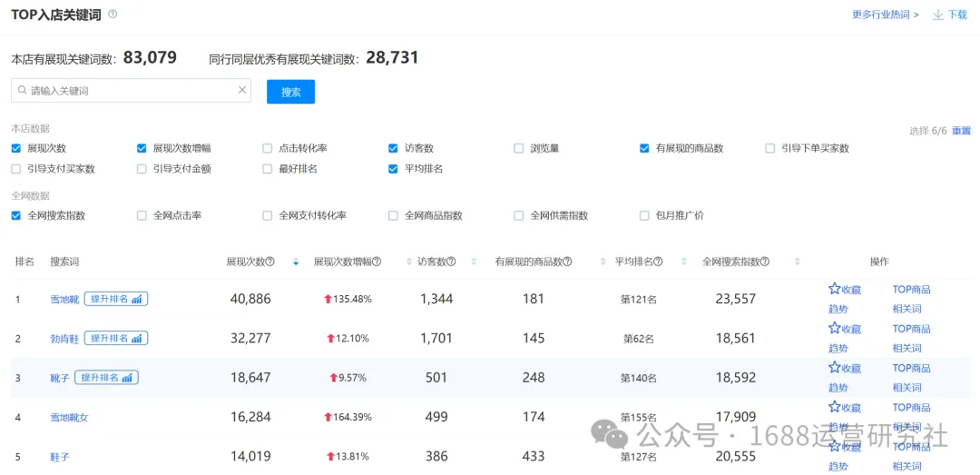This screenshot has height=475, width=980.
Task: Open TOP商品 for the 靴子 row
Action: click(911, 368)
